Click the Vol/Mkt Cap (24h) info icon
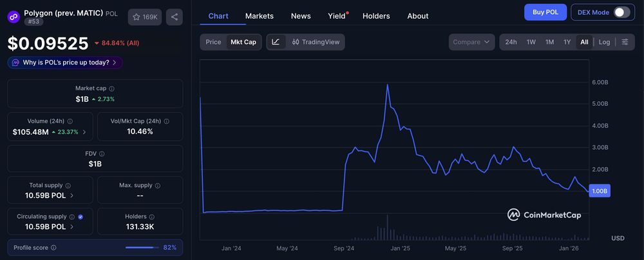The height and width of the screenshot is (260, 644). [x=166, y=121]
